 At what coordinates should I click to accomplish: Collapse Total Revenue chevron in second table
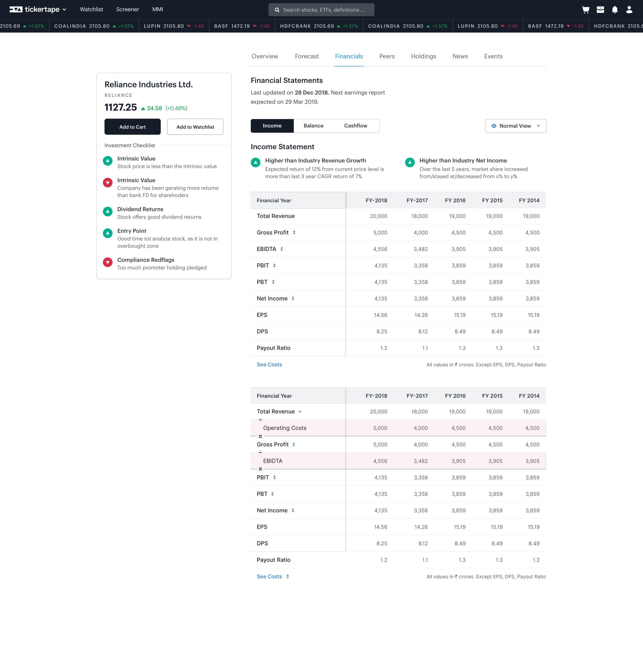pyautogui.click(x=300, y=411)
